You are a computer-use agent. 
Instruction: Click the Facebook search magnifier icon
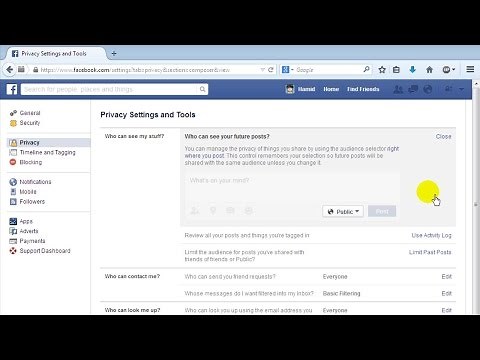point(202,89)
